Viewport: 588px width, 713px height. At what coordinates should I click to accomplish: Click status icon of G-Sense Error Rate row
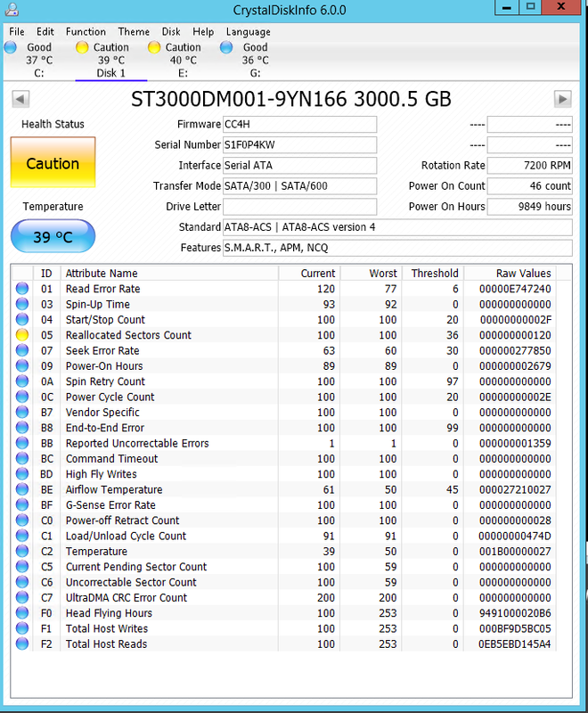[21, 504]
